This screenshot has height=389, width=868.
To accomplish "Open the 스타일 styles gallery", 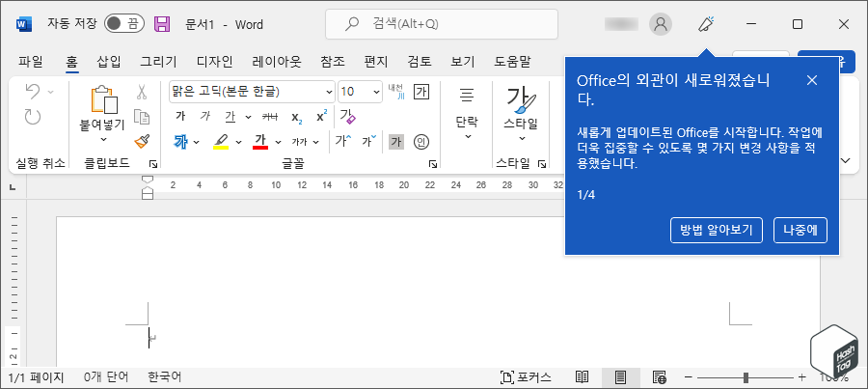I will [x=521, y=114].
